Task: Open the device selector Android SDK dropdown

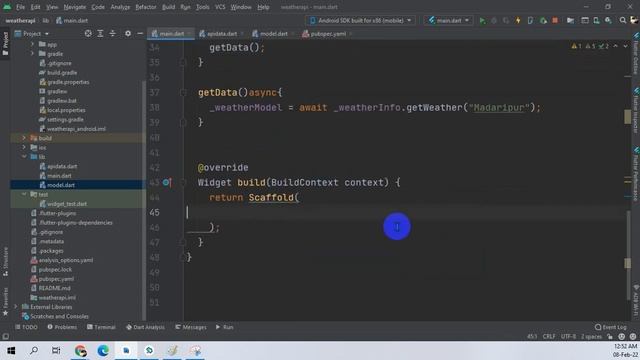Action: point(361,20)
